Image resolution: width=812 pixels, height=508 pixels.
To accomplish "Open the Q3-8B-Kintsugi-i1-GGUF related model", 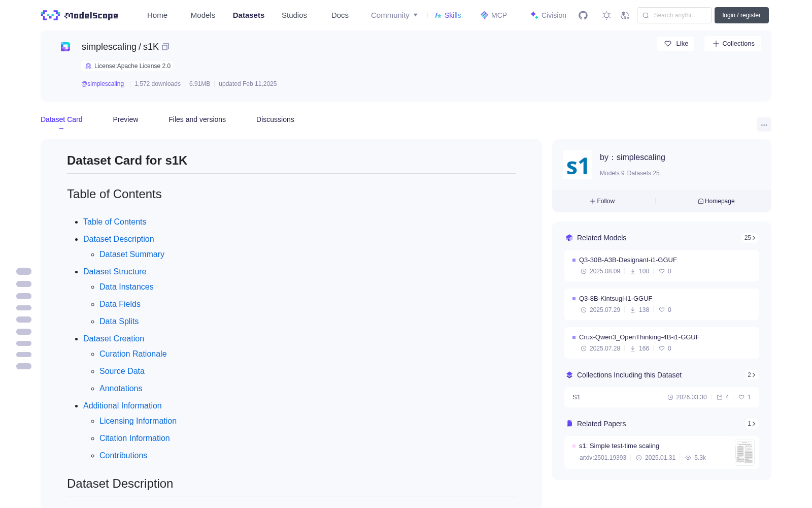I will click(662, 304).
